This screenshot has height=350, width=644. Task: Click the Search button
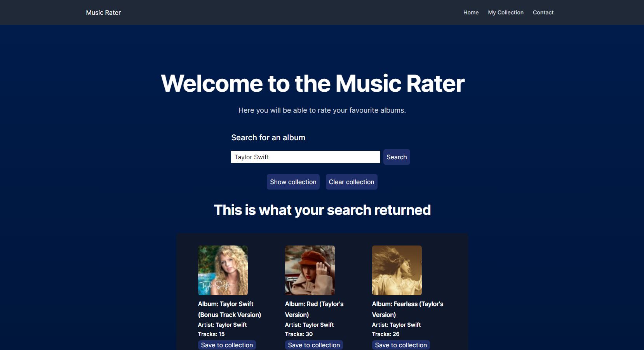point(397,157)
